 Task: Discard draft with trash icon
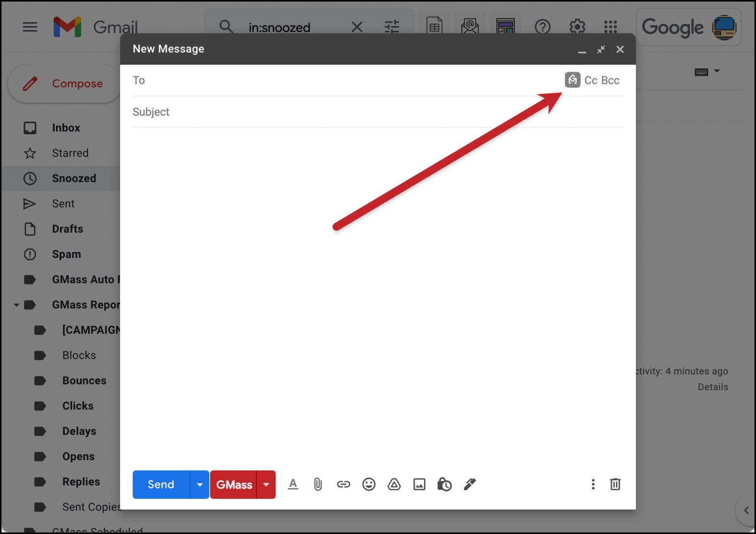615,484
